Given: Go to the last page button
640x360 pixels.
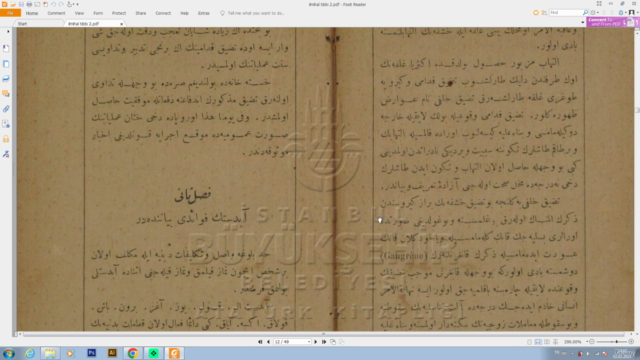Looking at the screenshot, I should tap(324, 342).
